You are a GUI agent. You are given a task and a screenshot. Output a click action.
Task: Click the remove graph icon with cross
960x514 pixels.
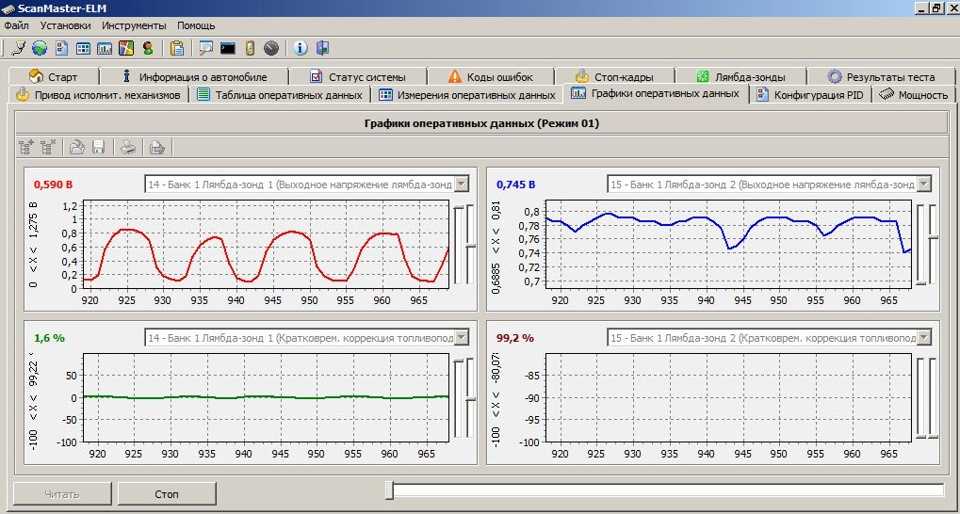click(x=48, y=147)
